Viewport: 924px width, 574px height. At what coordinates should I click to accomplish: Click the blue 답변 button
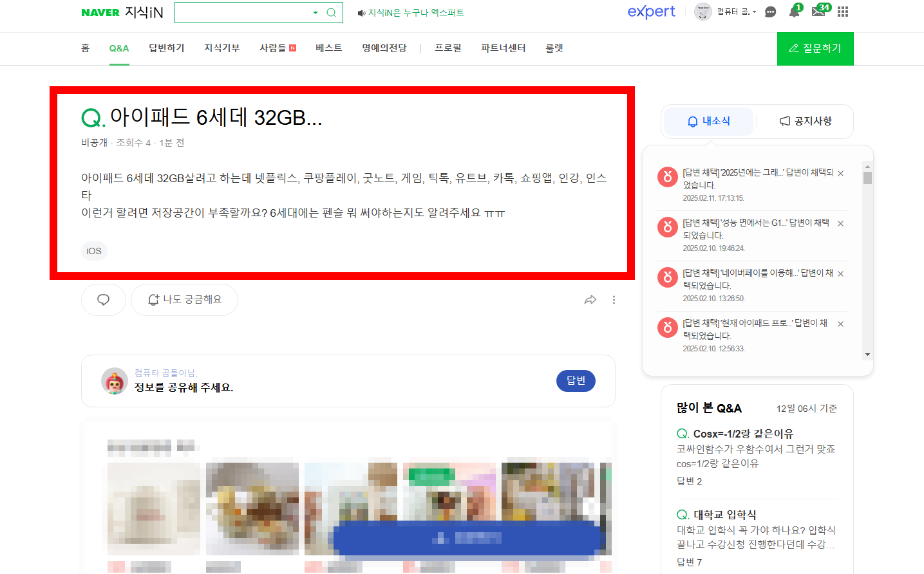[576, 381]
